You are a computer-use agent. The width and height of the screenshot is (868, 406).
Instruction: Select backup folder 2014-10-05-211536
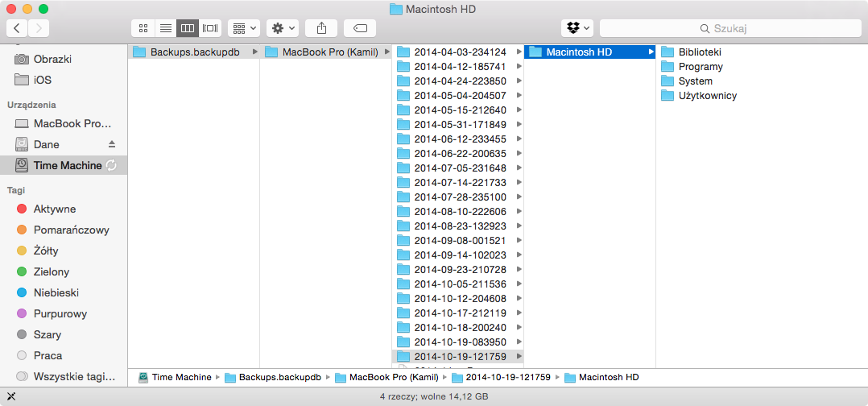(458, 284)
